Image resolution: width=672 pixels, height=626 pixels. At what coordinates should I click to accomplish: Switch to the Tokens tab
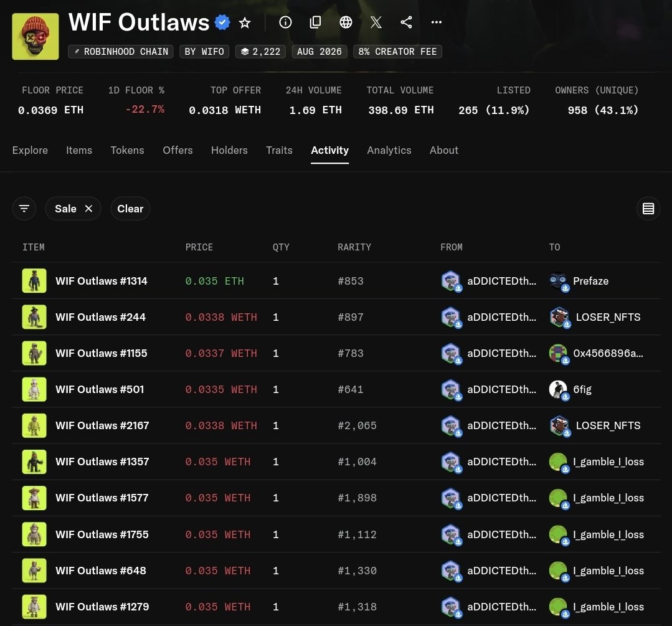pyautogui.click(x=127, y=150)
